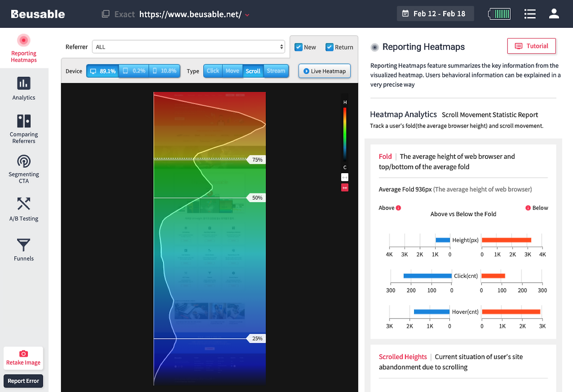Select the mobile device 10.8% filter
Screen dimensions: 573x392
(x=165, y=71)
